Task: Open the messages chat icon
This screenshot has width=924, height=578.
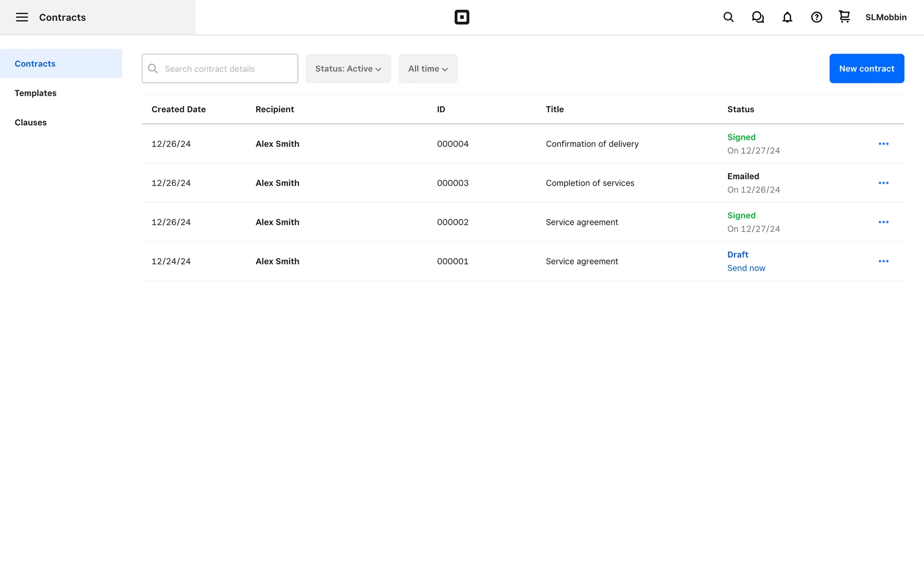Action: pos(757,17)
